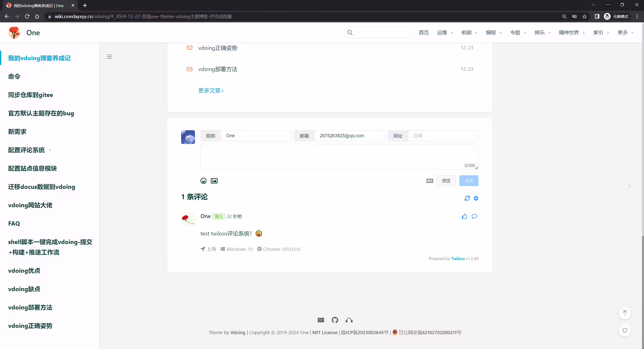644x349 pixels.
Task: Click the back-to-top arrow button
Action: (x=625, y=313)
